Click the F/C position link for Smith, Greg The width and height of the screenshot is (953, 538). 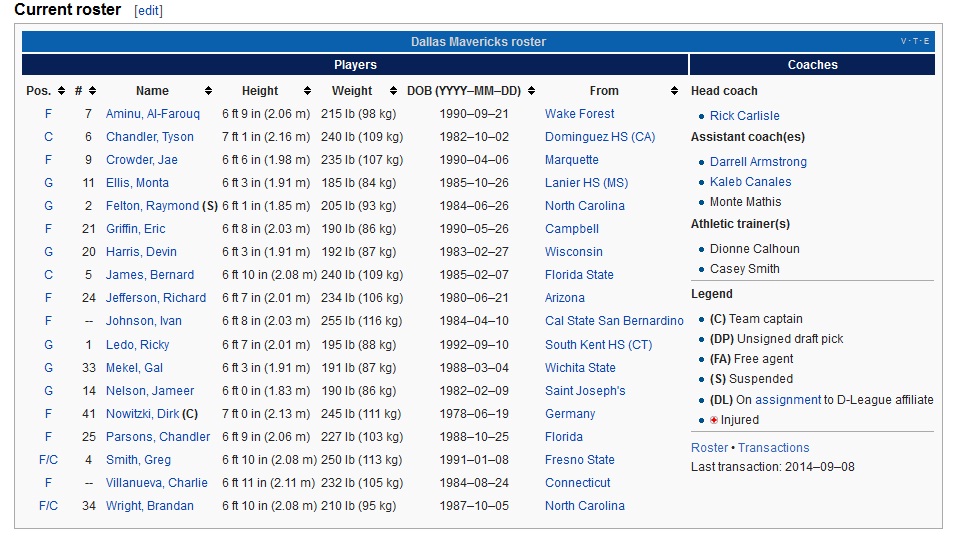click(48, 460)
